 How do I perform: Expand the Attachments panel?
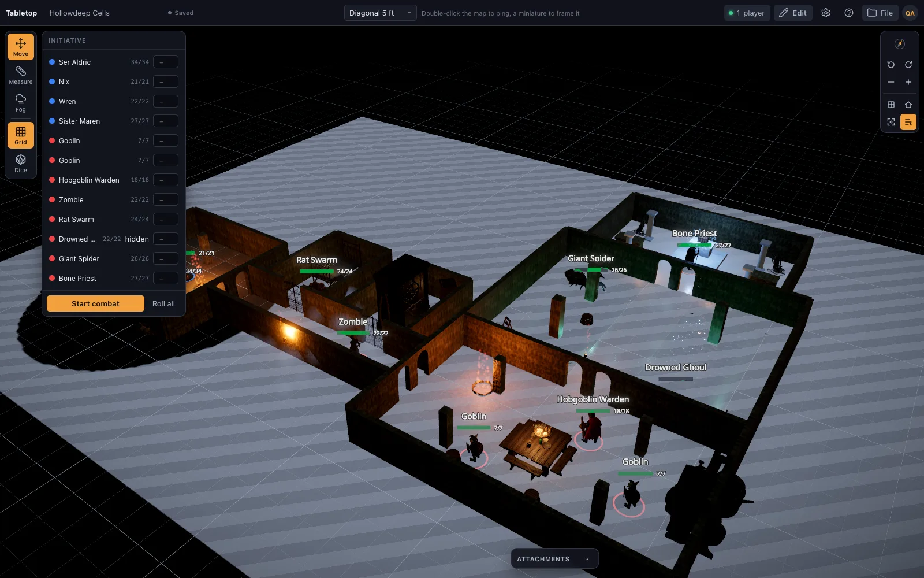coord(554,559)
